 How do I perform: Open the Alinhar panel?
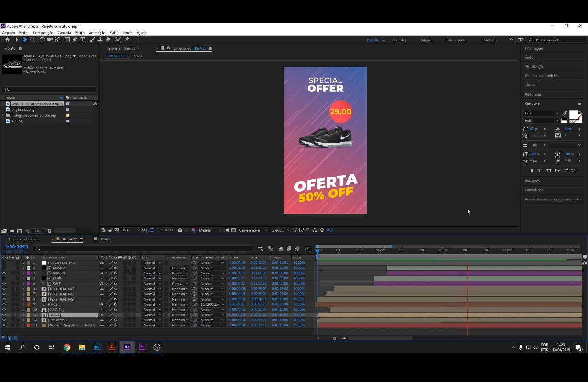[x=530, y=85]
